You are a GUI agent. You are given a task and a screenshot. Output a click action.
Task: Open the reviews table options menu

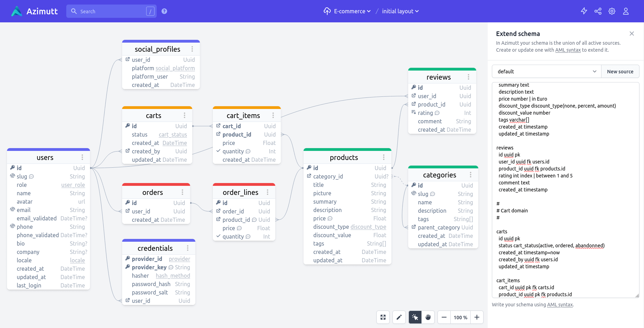(469, 77)
